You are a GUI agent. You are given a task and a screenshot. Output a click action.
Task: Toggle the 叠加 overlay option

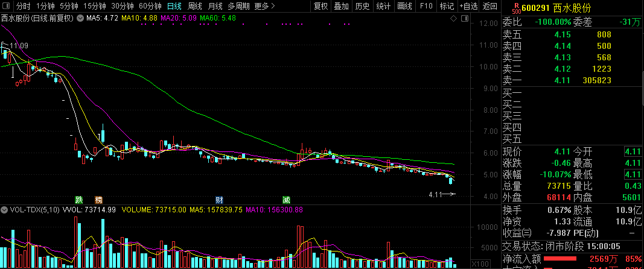[x=341, y=6]
